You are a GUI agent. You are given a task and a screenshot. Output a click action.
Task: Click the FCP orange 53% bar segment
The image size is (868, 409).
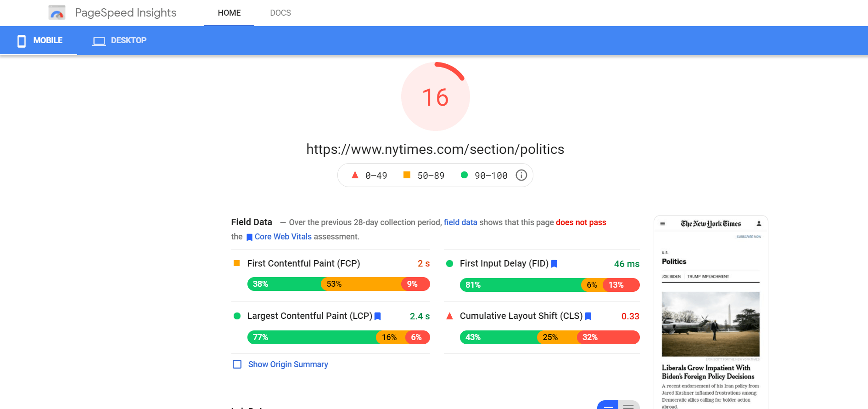tap(361, 284)
